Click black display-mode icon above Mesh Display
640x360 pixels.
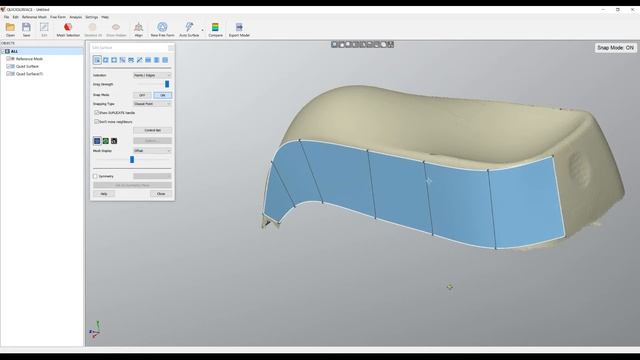tap(114, 141)
